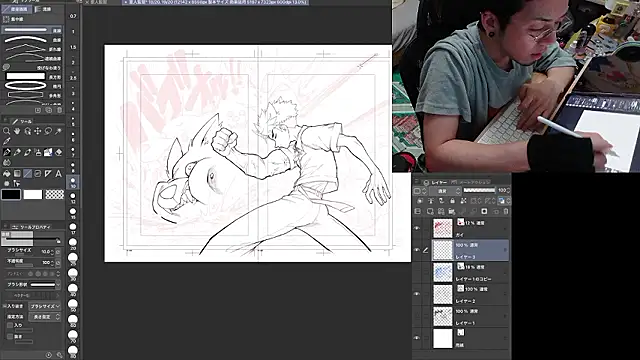Screen dimensions: 640x360
Task: Open the 長さ指定 dropdown
Action: [x=45, y=317]
